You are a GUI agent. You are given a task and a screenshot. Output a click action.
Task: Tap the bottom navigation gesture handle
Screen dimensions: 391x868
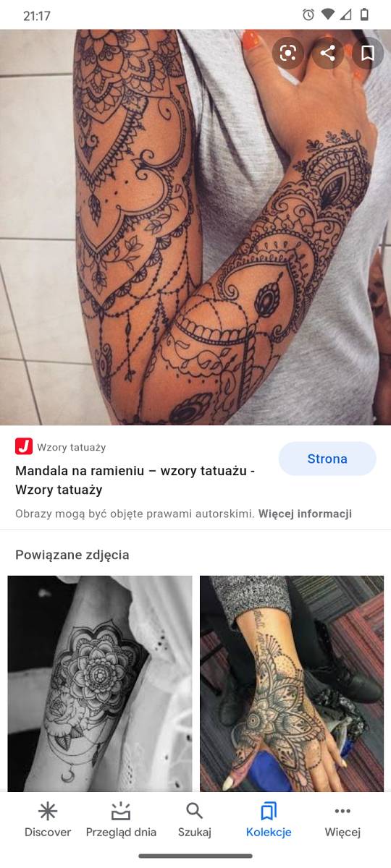point(195,856)
